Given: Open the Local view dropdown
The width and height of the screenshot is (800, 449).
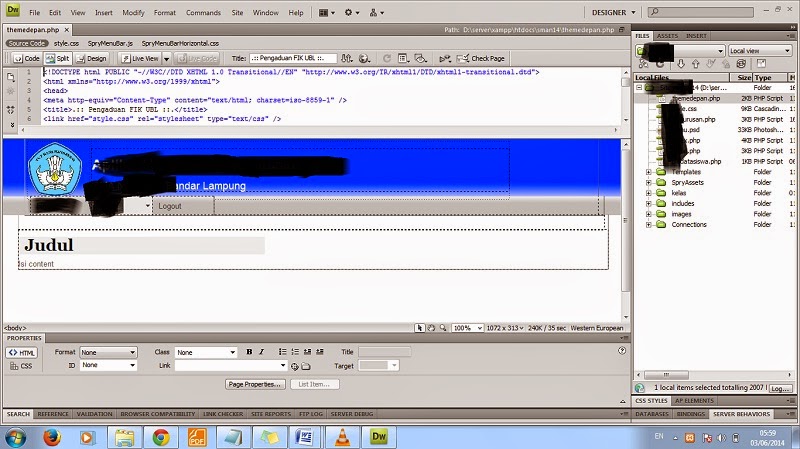Looking at the screenshot, I should [x=759, y=51].
